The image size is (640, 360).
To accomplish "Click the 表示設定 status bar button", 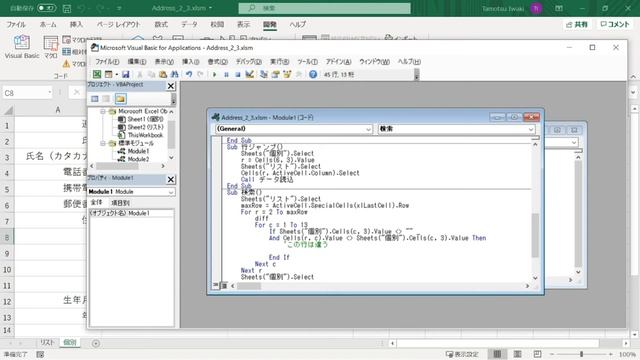I will click(x=462, y=354).
